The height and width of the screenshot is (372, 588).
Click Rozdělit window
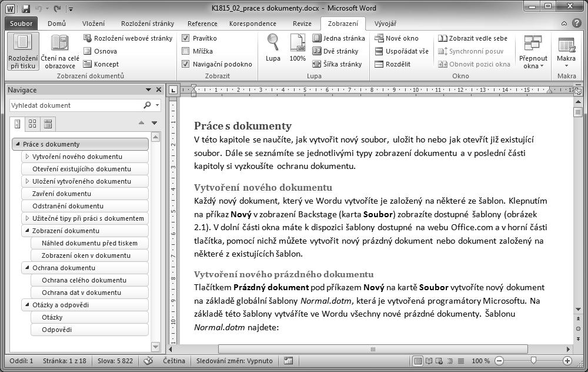(x=393, y=64)
